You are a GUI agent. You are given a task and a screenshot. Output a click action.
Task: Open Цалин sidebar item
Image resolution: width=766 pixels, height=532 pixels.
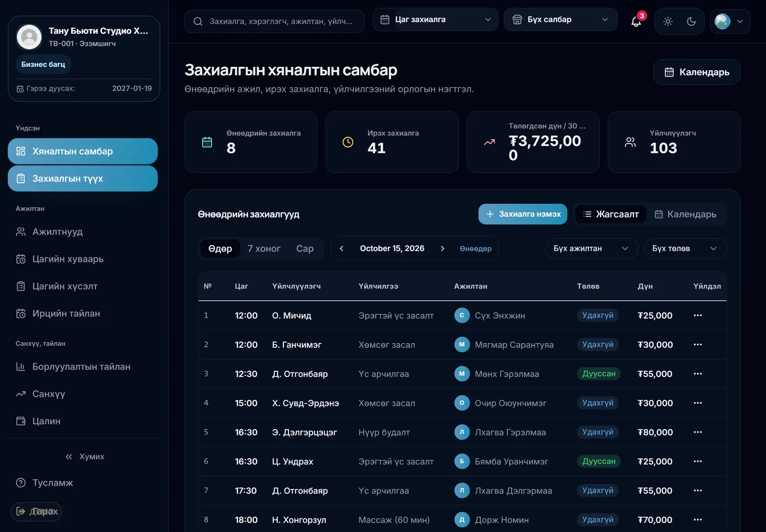(x=83, y=421)
